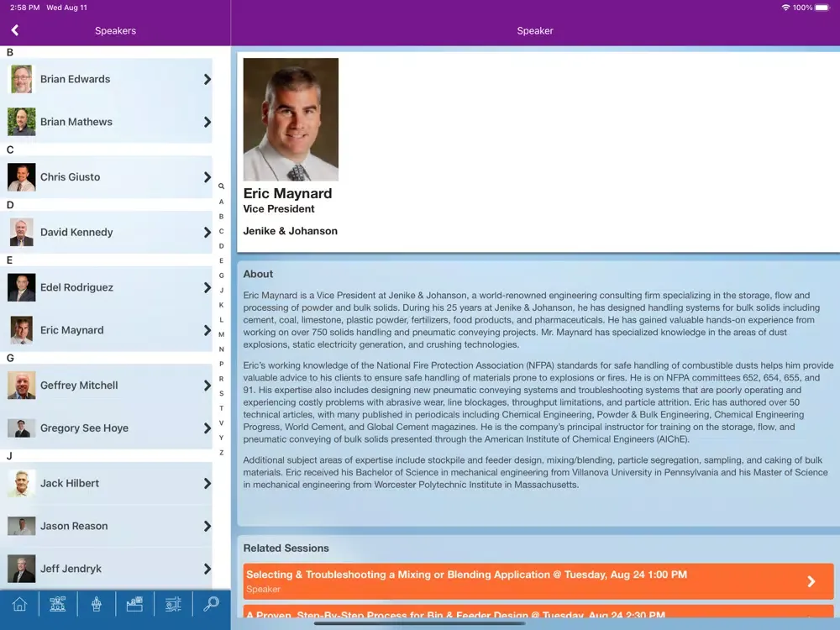This screenshot has width=840, height=630.
Task: Tap Jason Reason's photo thumbnail
Action: coord(22,526)
